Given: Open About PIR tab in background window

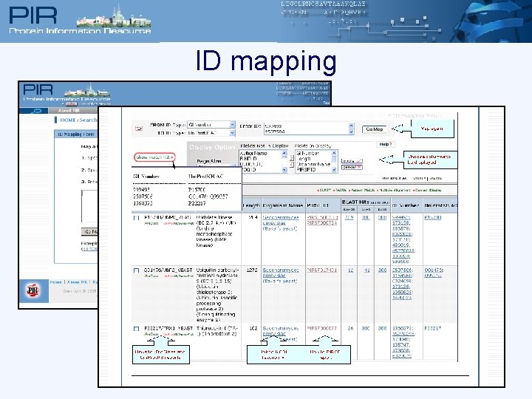Looking at the screenshot, I should click(x=69, y=111).
